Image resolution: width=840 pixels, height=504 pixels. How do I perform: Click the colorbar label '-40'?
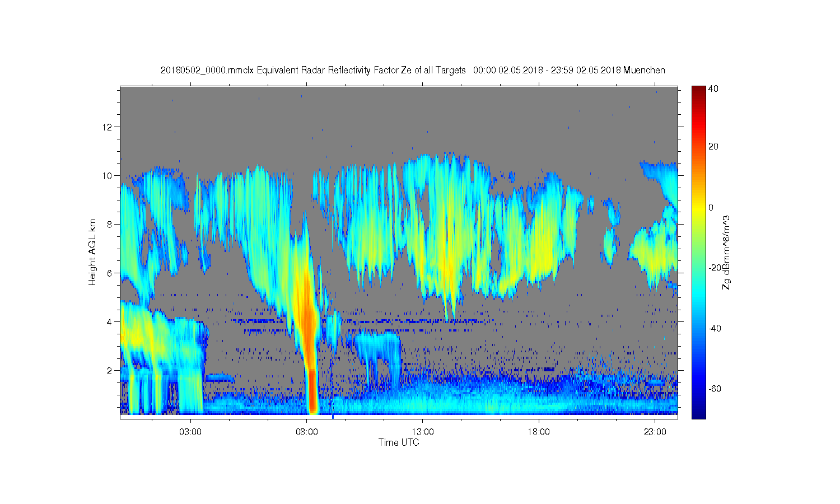coord(715,328)
